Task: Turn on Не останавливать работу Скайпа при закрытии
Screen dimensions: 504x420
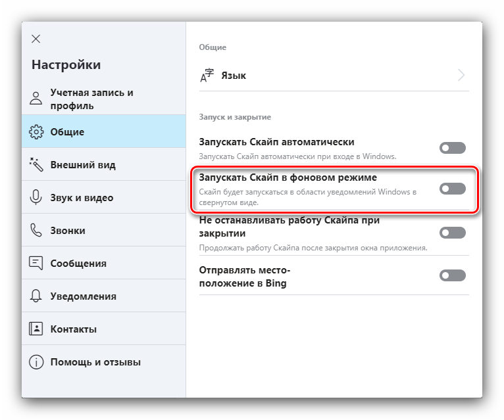Action: [452, 233]
